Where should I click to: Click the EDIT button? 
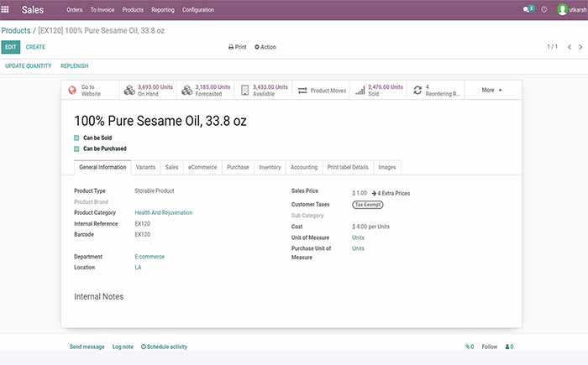click(10, 47)
